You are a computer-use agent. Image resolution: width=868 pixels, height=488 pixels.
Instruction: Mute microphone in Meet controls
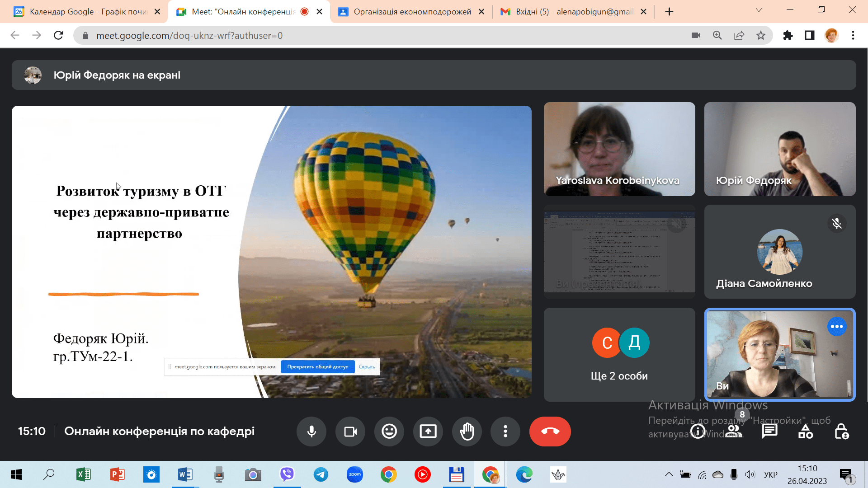(x=311, y=432)
